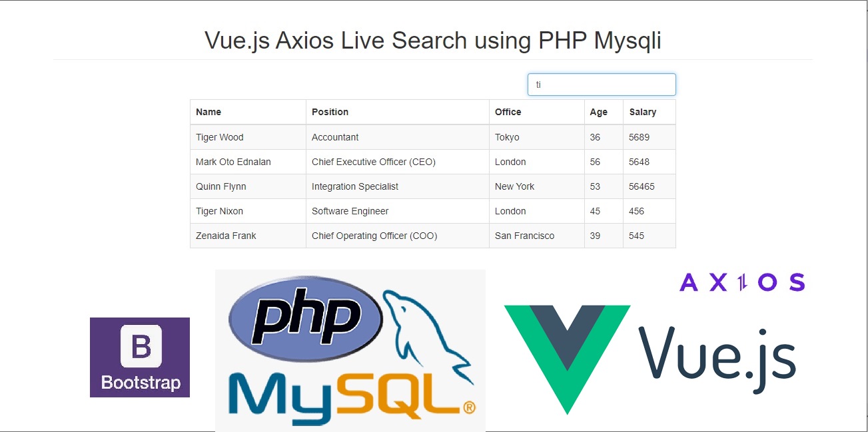Click the "Chief Executive Officer (CEO)" cell
Image resolution: width=868 pixels, height=432 pixels.
pyautogui.click(x=398, y=162)
